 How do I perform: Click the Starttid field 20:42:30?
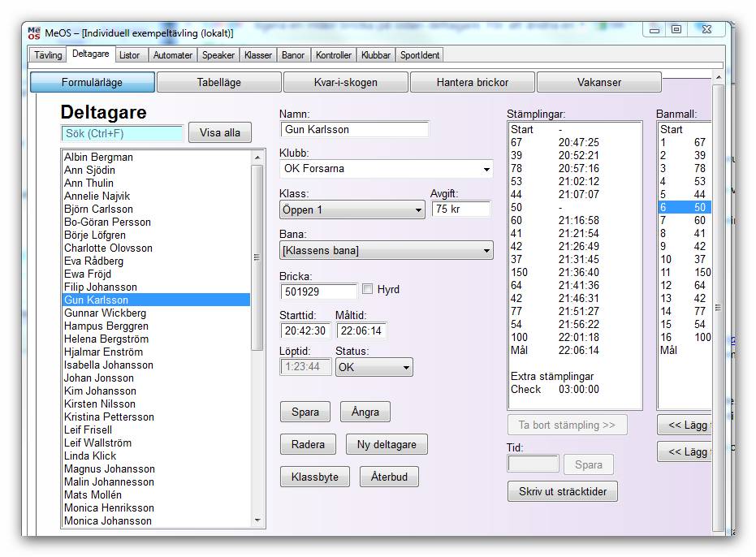click(x=305, y=330)
